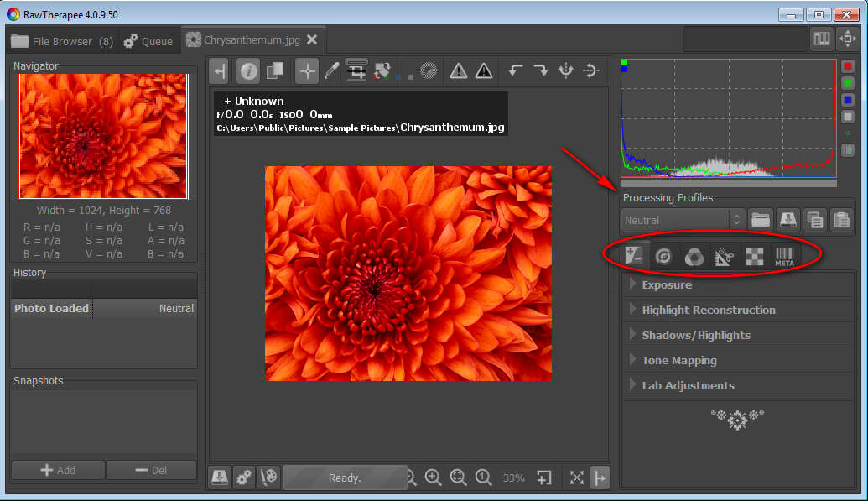Save the current image with disk icon
Screen dimensions: 868x501
[219, 478]
